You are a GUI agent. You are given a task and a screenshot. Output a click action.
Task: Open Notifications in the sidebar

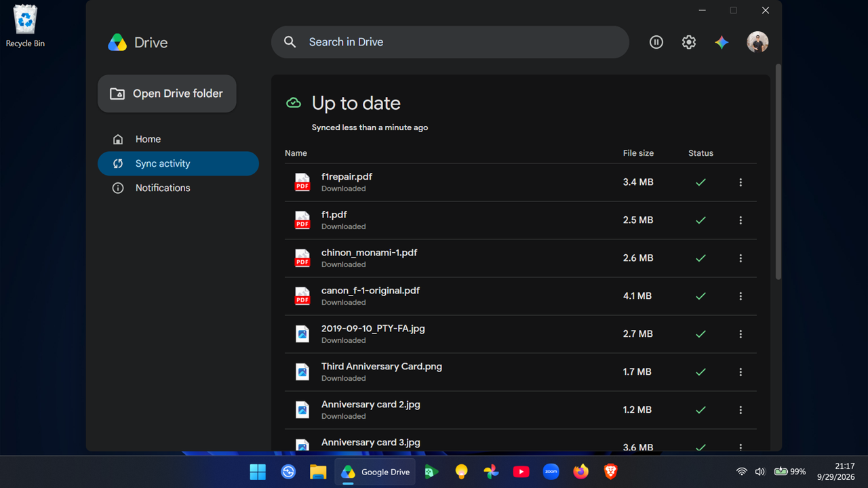[x=178, y=188]
